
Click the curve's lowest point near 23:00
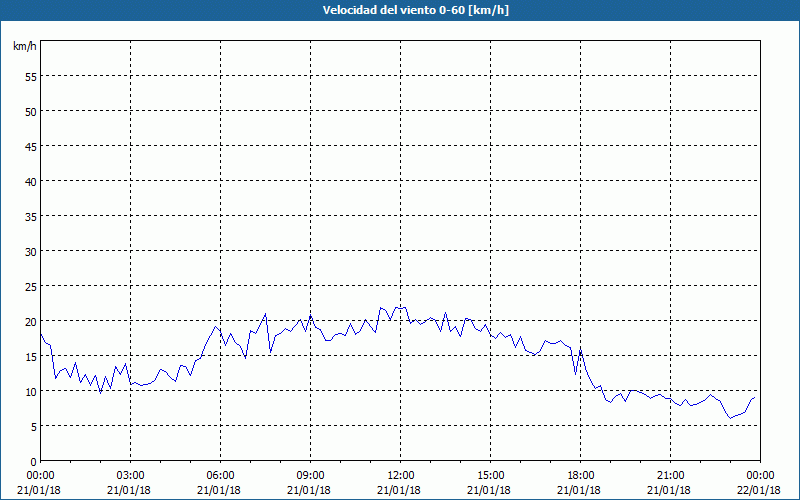[x=730, y=418]
